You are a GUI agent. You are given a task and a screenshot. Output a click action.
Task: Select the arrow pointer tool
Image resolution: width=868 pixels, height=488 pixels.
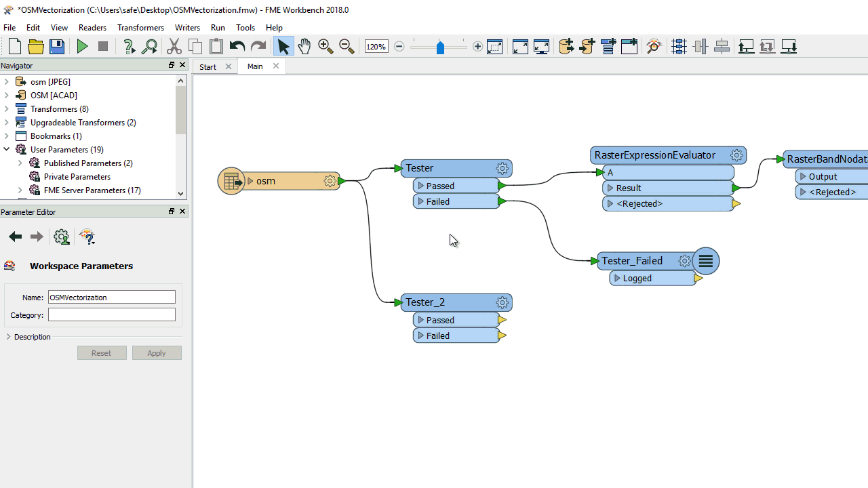(283, 47)
